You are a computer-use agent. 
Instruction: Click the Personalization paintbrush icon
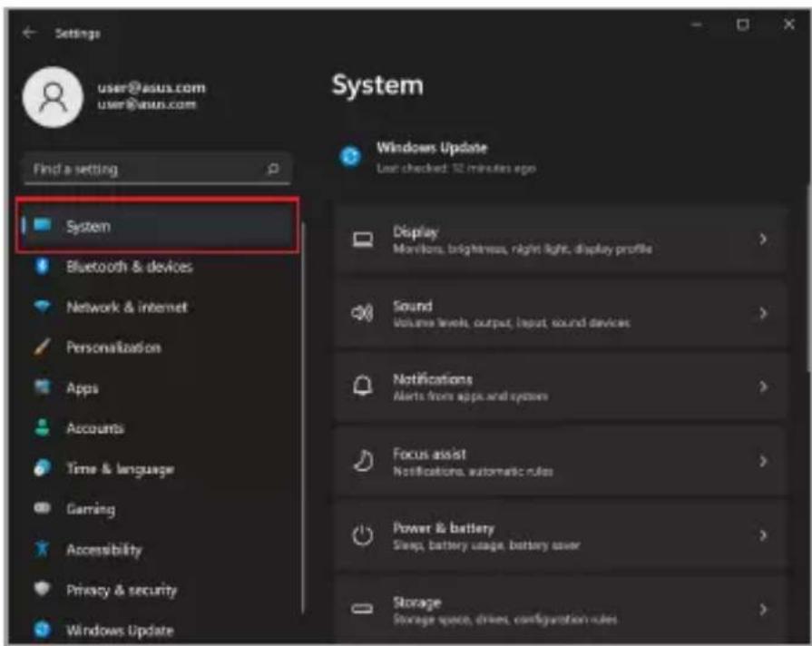click(42, 347)
